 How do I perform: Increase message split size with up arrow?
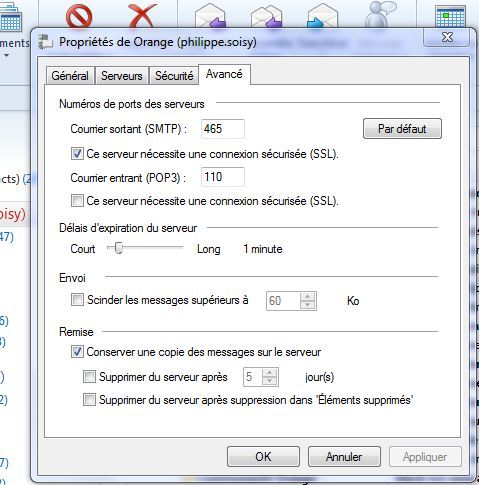[x=307, y=297]
